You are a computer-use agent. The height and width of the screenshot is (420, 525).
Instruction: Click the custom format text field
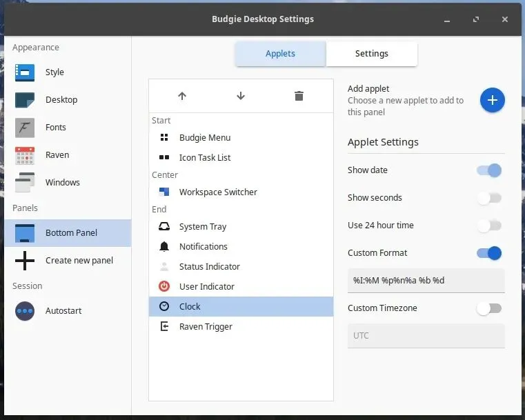426,281
